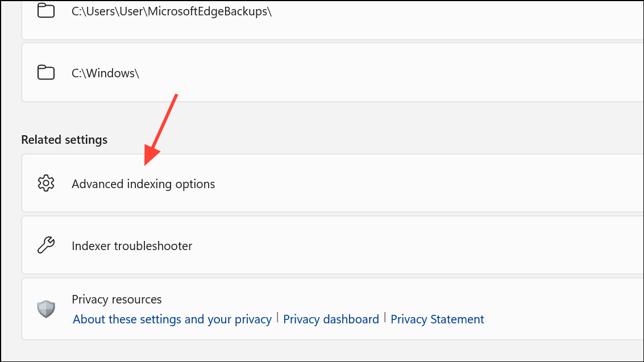The height and width of the screenshot is (362, 644).
Task: Click the gear icon for Advanced indexing options
Action: click(46, 184)
